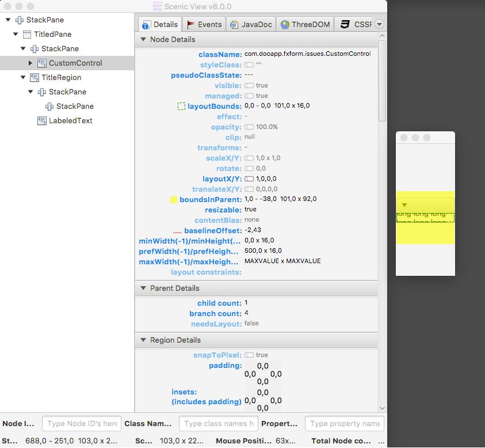
Task: Click the Details tab info icon
Action: pyautogui.click(x=146, y=25)
